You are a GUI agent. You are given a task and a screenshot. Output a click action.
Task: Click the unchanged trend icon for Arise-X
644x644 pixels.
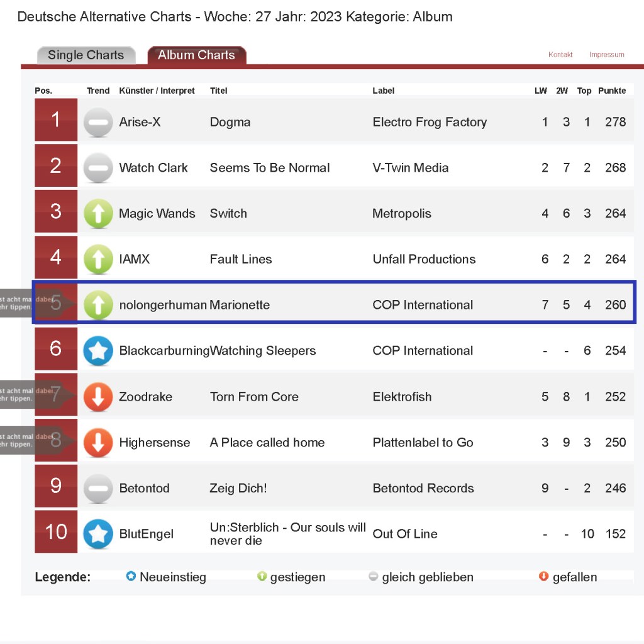click(x=98, y=122)
